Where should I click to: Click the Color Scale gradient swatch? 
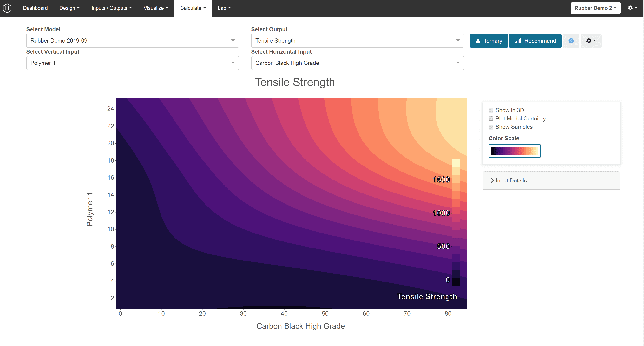(x=514, y=151)
